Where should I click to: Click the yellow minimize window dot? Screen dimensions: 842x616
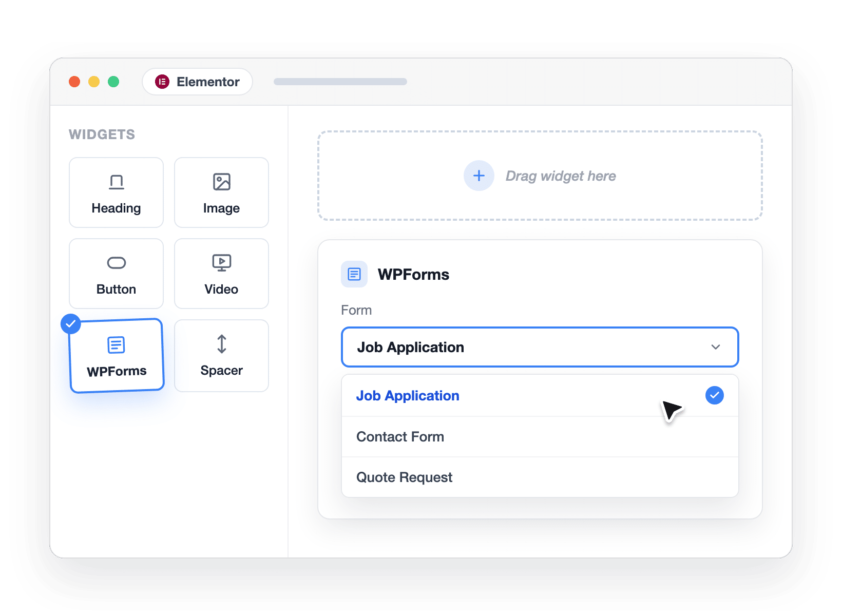[x=94, y=82]
